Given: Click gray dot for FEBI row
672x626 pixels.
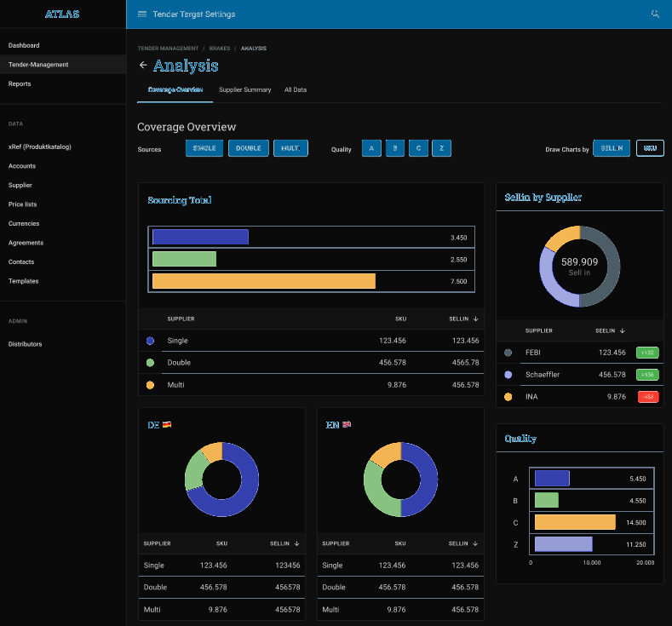Looking at the screenshot, I should pyautogui.click(x=508, y=353).
